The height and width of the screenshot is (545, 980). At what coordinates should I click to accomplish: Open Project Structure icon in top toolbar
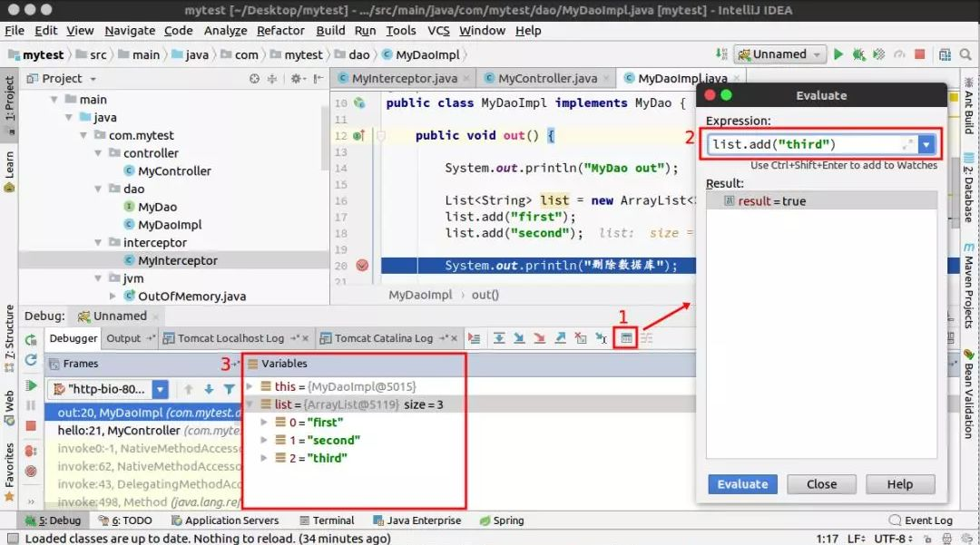tap(945, 54)
